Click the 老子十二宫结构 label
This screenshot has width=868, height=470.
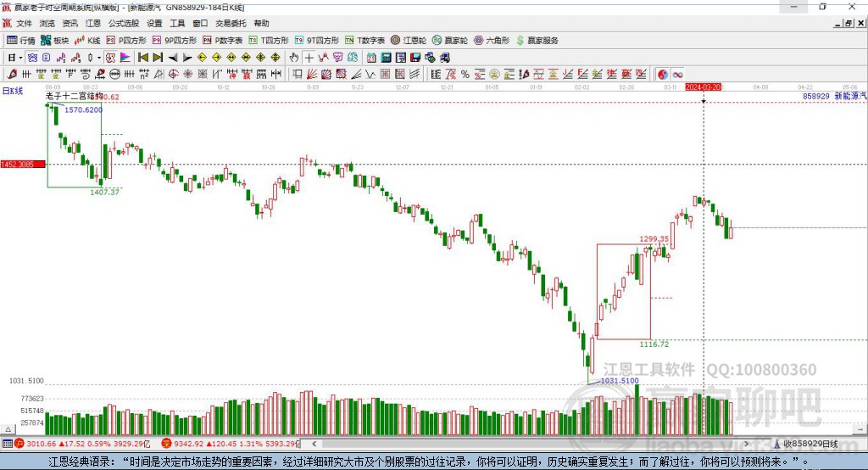74,97
